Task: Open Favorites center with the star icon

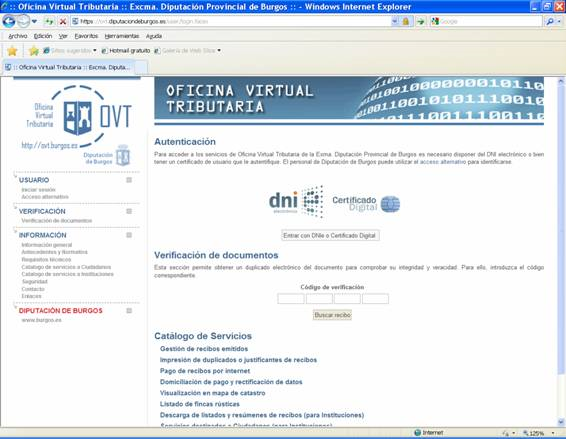Action: click(x=12, y=51)
